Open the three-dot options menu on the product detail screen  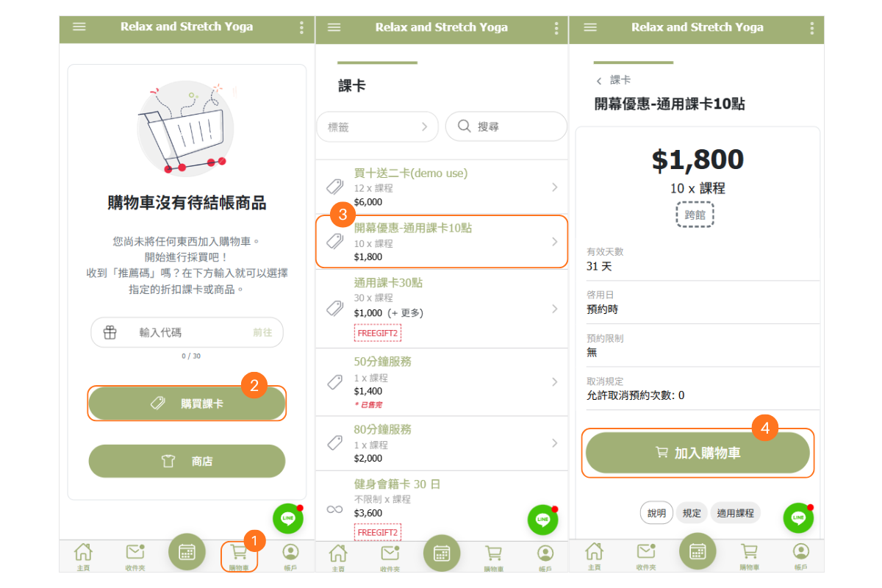click(811, 28)
